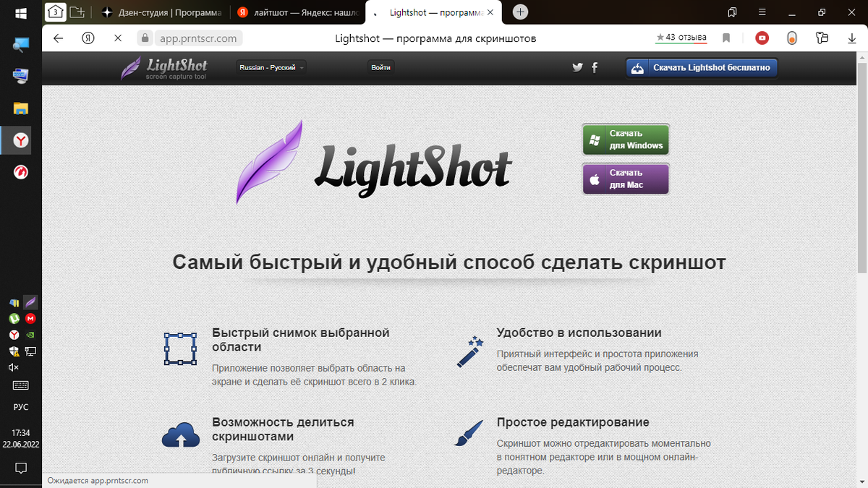Open the orange toggle extension icon

click(792, 38)
